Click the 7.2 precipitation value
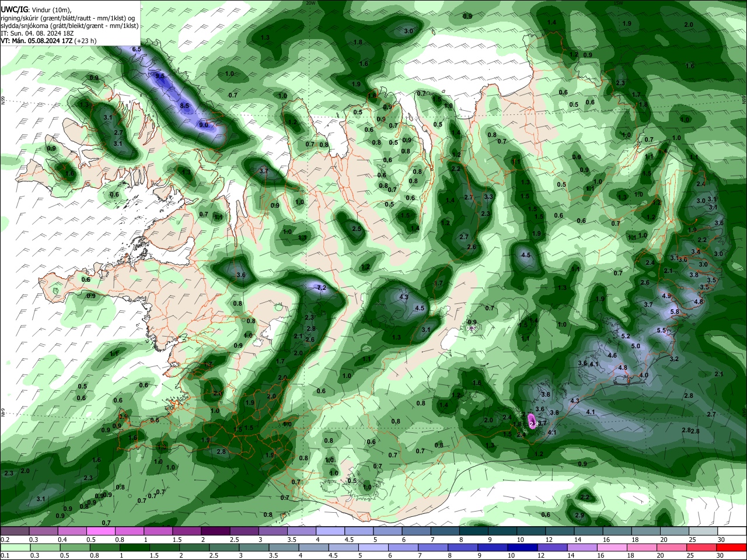This screenshot has width=747, height=560. (x=322, y=288)
